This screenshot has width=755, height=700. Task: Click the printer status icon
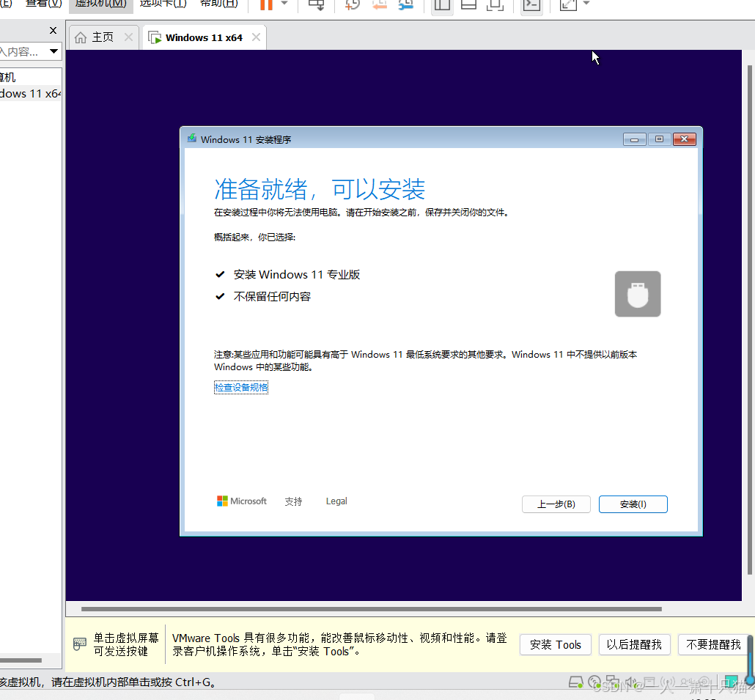[650, 682]
